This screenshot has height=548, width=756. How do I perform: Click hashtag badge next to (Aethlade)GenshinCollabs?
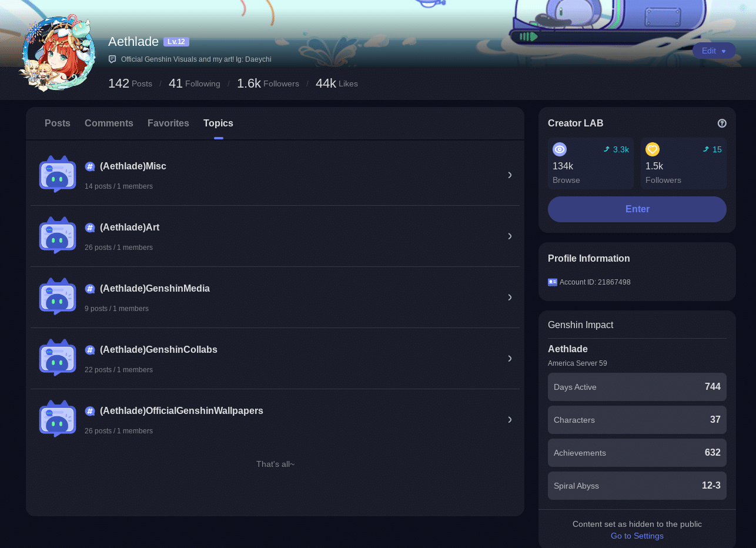90,350
